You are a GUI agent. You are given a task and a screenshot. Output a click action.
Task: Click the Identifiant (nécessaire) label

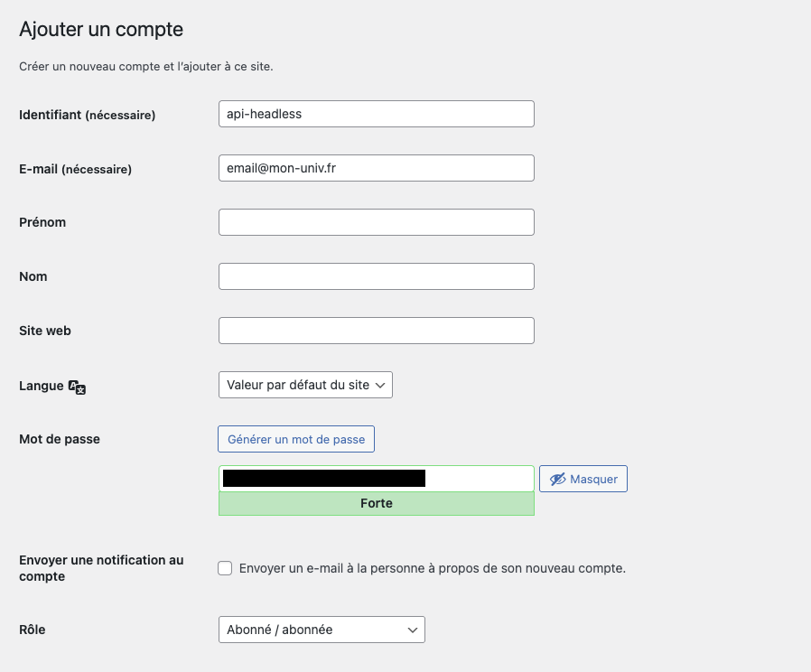[x=88, y=115]
